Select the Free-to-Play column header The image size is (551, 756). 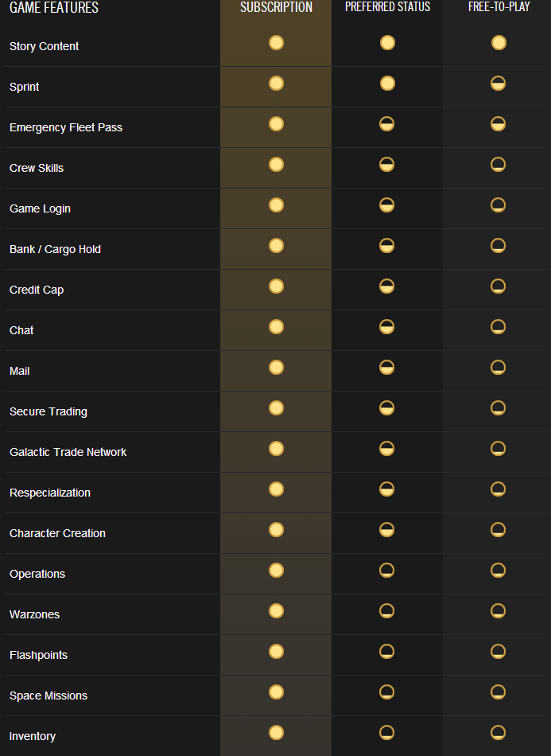tap(499, 6)
